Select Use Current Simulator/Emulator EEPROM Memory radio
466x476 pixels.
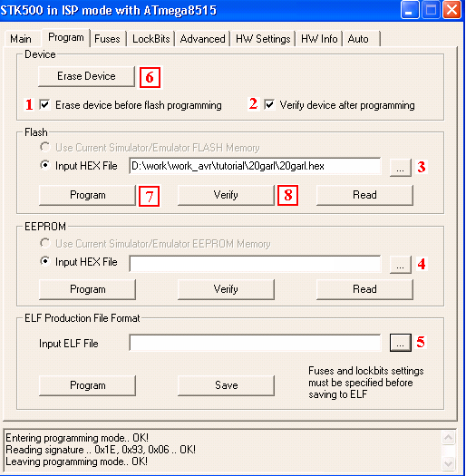(45, 243)
